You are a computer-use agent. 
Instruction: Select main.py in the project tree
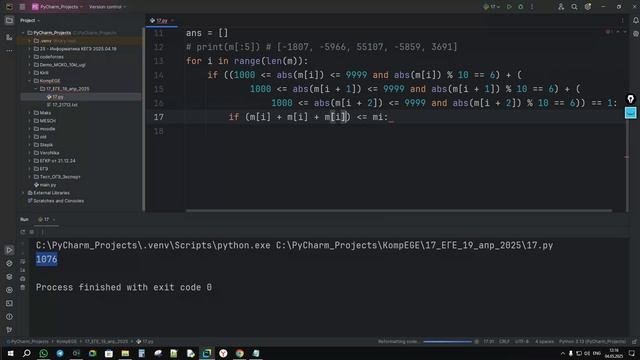[x=45, y=185]
